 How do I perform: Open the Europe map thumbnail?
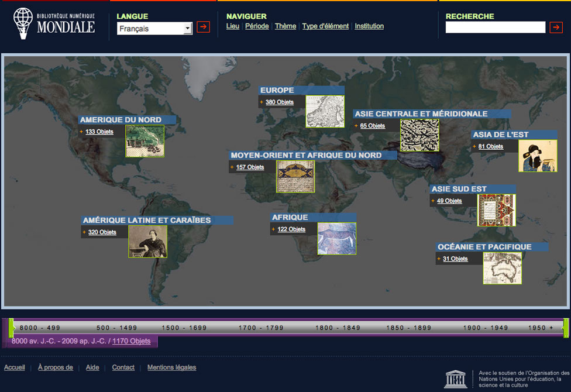tap(325, 111)
